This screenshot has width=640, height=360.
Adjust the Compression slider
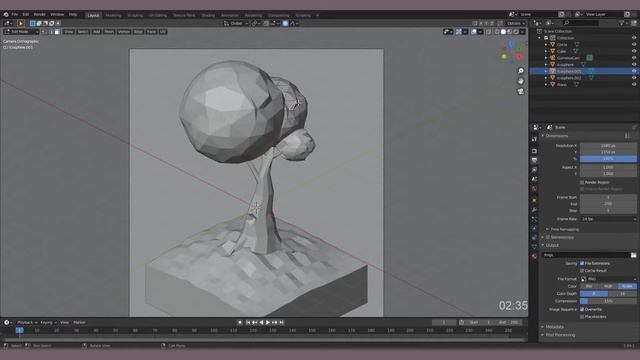608,301
